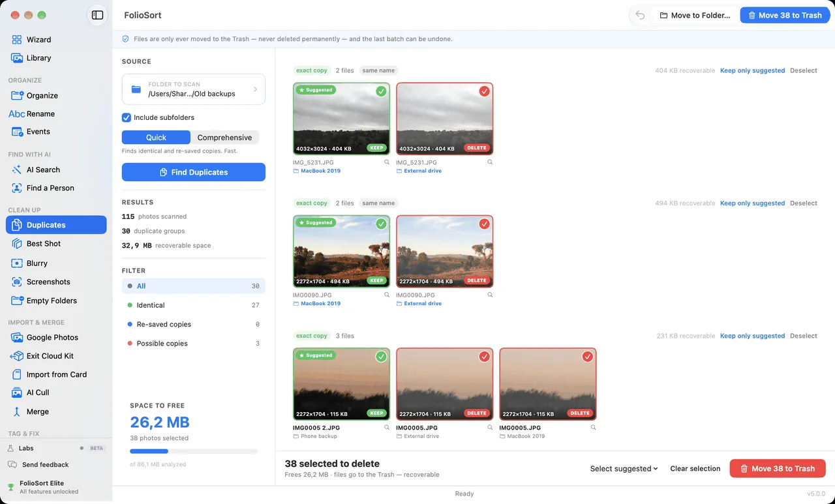Untick the red check on IMG0090.JPG from External drive
This screenshot has height=504, width=835.
484,224
